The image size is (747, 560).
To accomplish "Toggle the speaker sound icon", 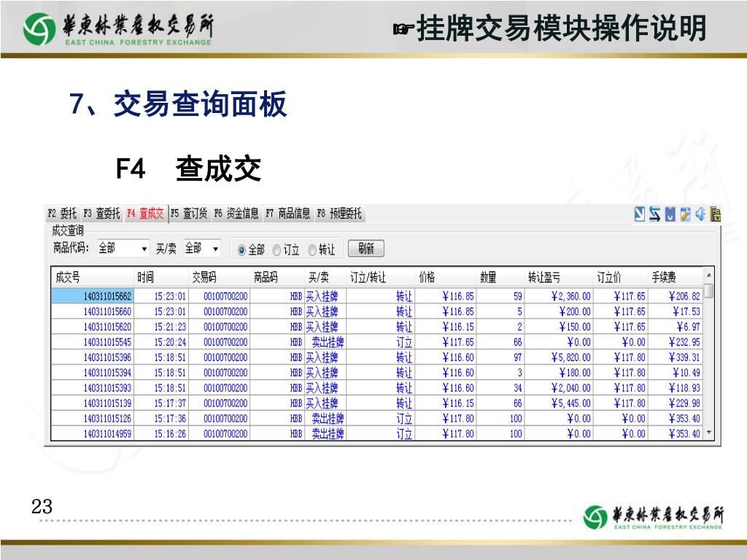I will (x=700, y=214).
